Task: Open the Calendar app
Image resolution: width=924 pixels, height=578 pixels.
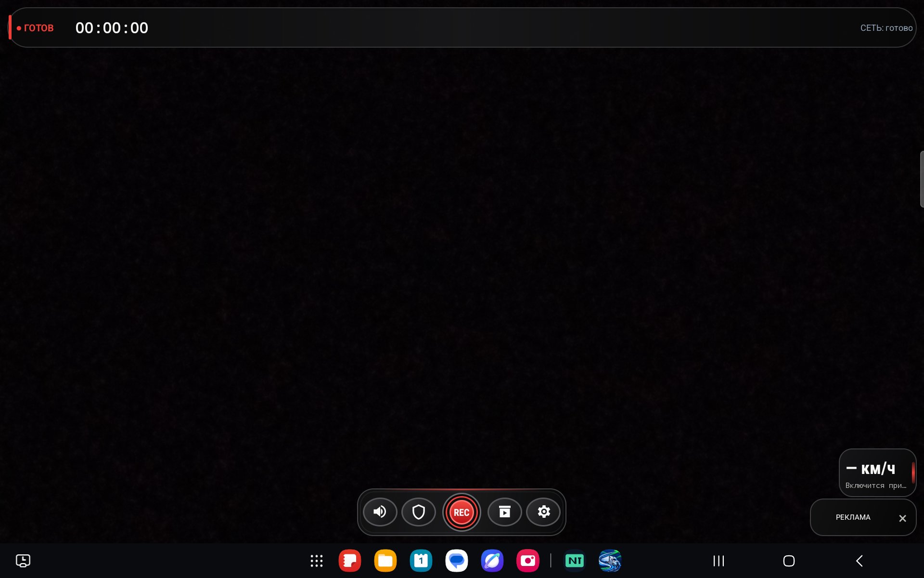Action: [x=421, y=561]
